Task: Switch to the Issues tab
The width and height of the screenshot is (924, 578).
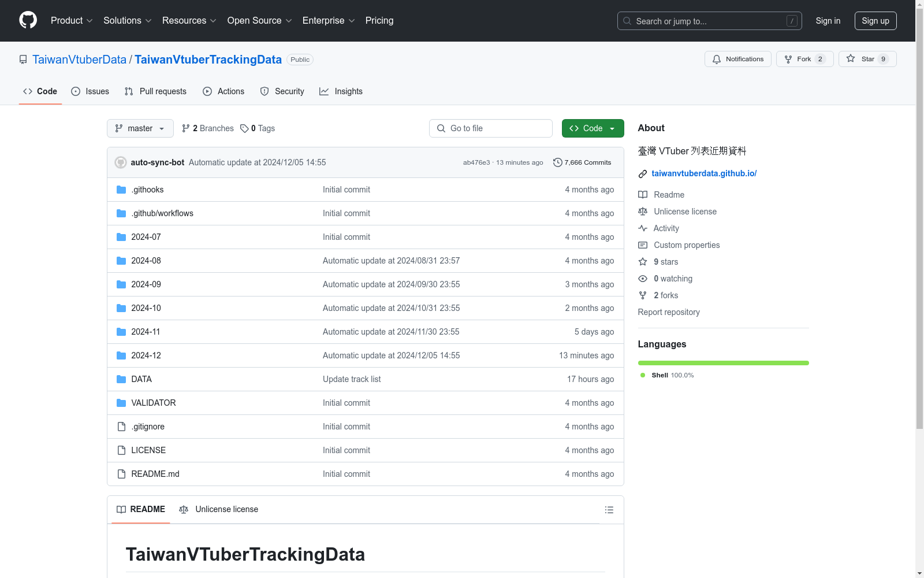Action: click(90, 91)
